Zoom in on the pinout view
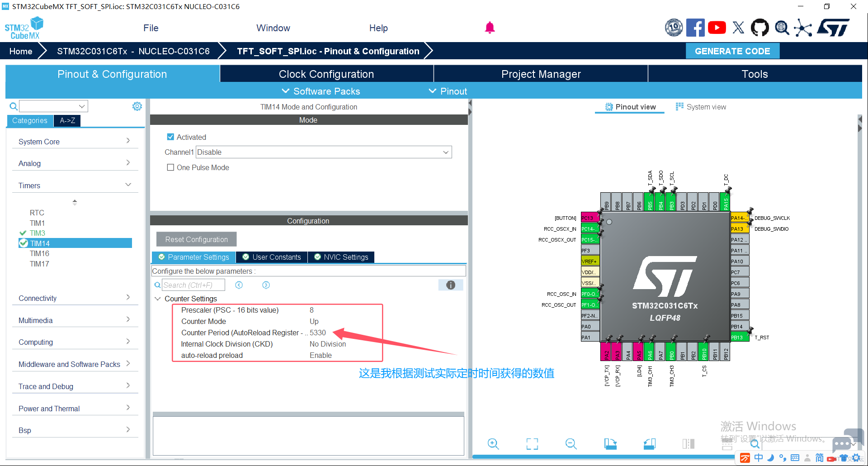Image resolution: width=868 pixels, height=466 pixels. click(x=493, y=444)
